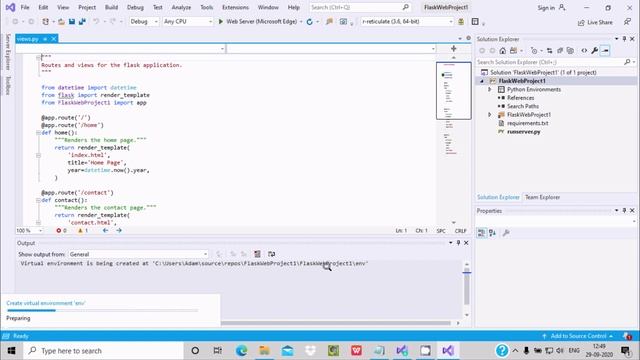Click the Save icon in toolbar

click(72, 22)
